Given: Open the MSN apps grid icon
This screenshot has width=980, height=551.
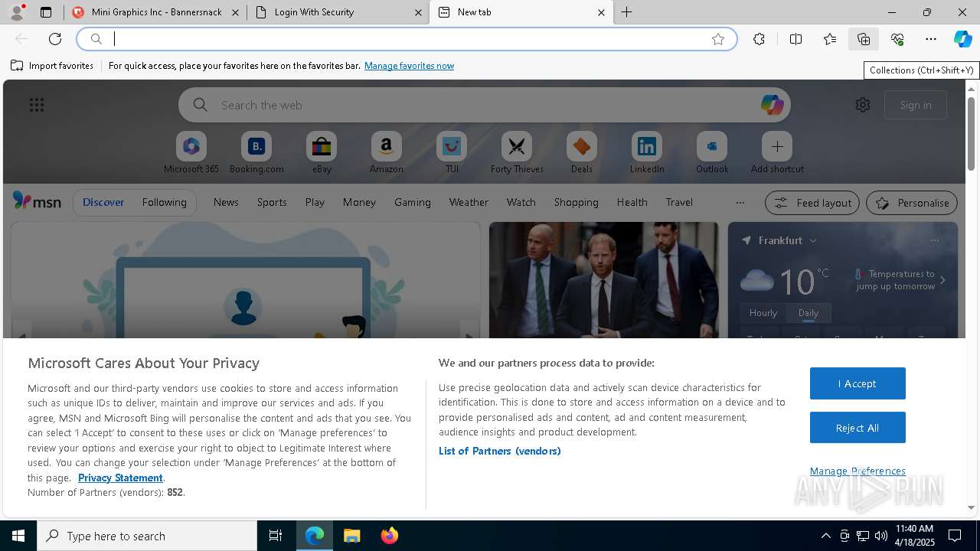Looking at the screenshot, I should (x=37, y=105).
